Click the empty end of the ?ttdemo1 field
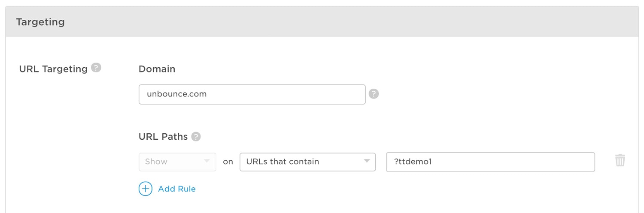The width and height of the screenshot is (644, 213). click(x=515, y=162)
